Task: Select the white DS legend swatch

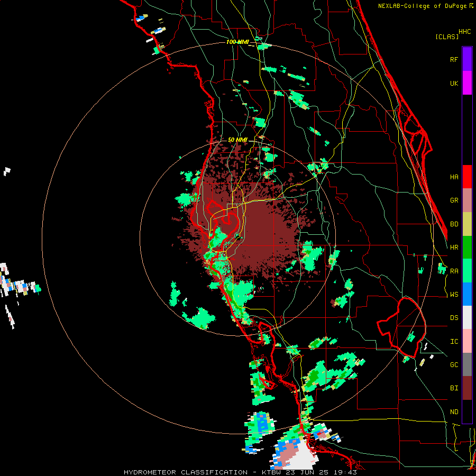Action: pos(467,317)
